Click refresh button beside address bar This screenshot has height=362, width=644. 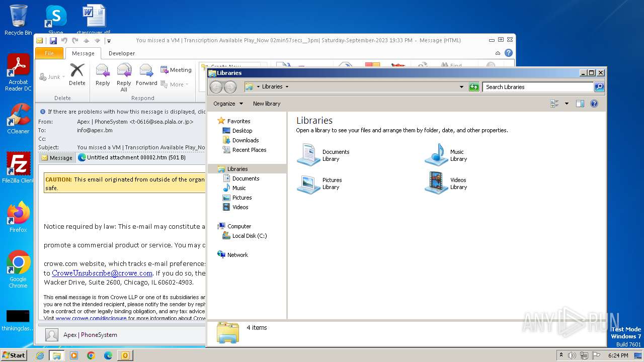point(474,87)
